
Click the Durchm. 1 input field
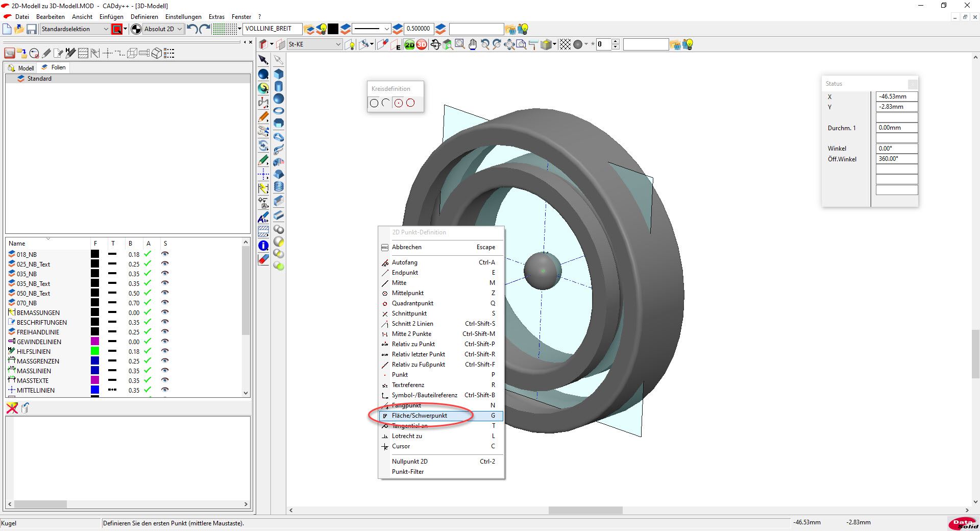[x=896, y=128]
